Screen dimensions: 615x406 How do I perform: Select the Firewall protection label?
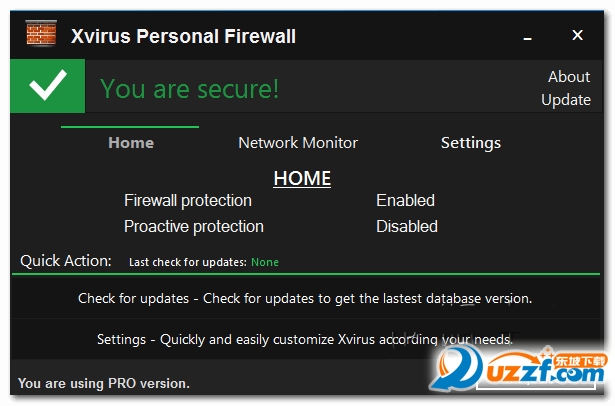[x=188, y=201]
